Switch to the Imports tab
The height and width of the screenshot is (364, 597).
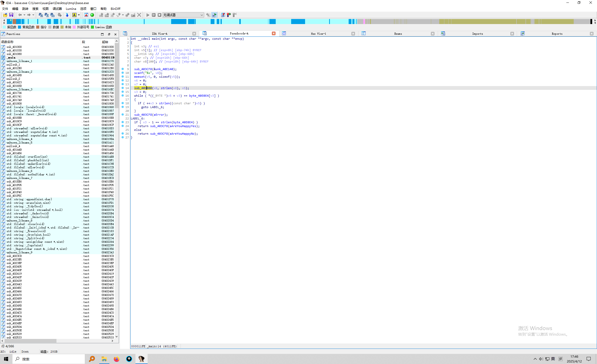click(477, 34)
